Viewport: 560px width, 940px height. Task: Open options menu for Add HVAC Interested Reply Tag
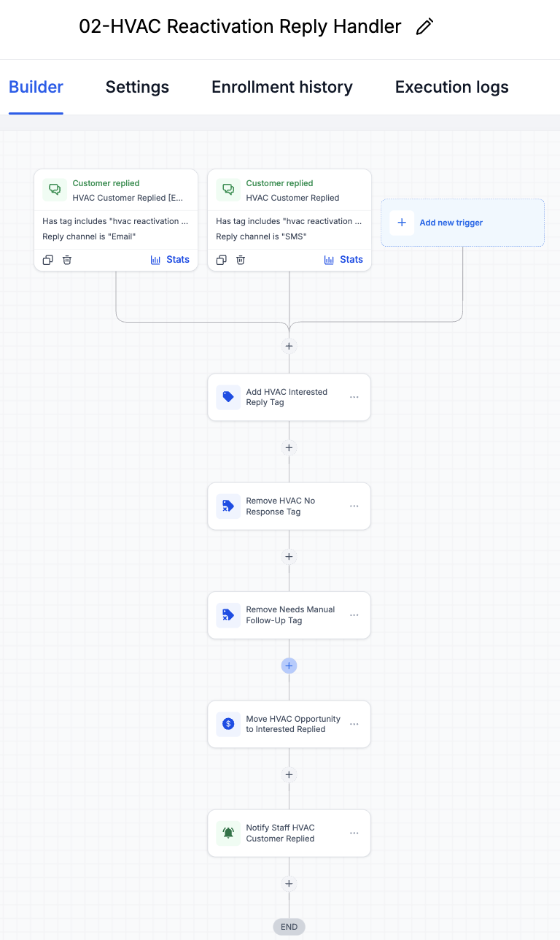point(354,397)
